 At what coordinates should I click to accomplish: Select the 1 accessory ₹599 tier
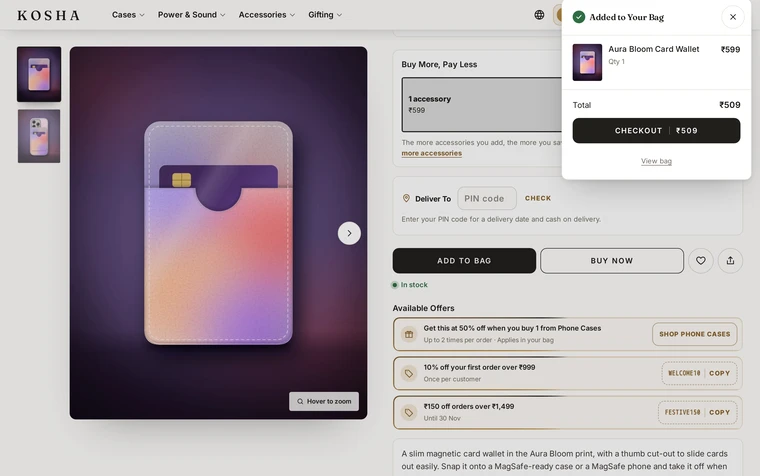coord(482,104)
